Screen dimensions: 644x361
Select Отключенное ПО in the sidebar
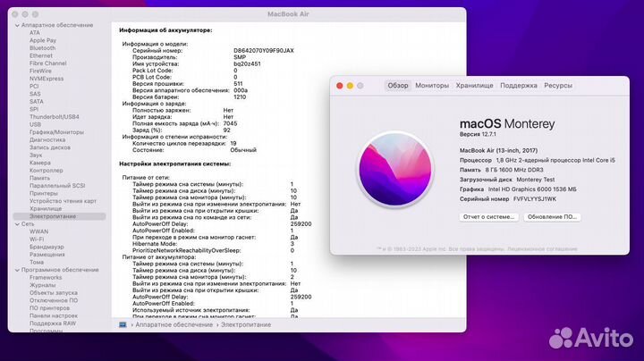[54, 301]
